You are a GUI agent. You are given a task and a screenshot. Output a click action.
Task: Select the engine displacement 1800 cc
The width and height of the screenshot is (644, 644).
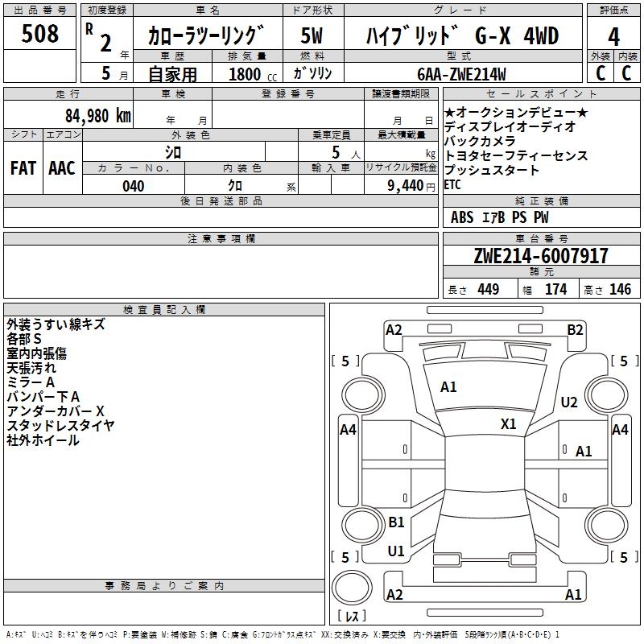[x=245, y=74]
